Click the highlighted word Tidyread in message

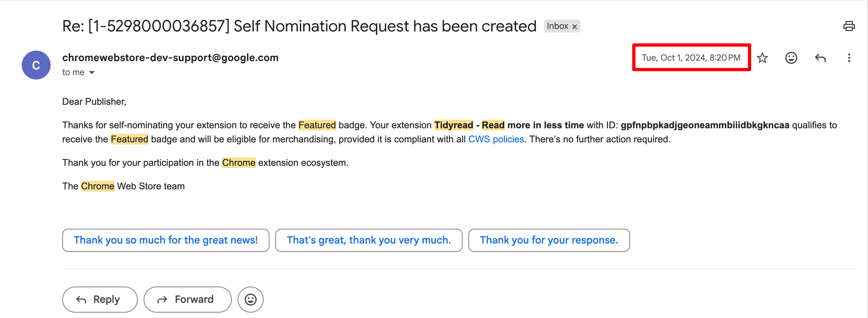[x=454, y=125]
